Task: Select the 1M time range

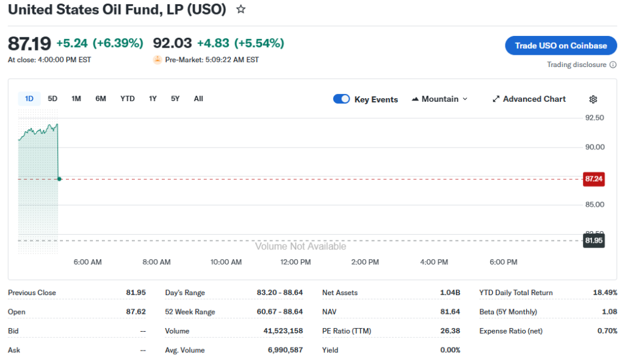Action: click(x=76, y=99)
